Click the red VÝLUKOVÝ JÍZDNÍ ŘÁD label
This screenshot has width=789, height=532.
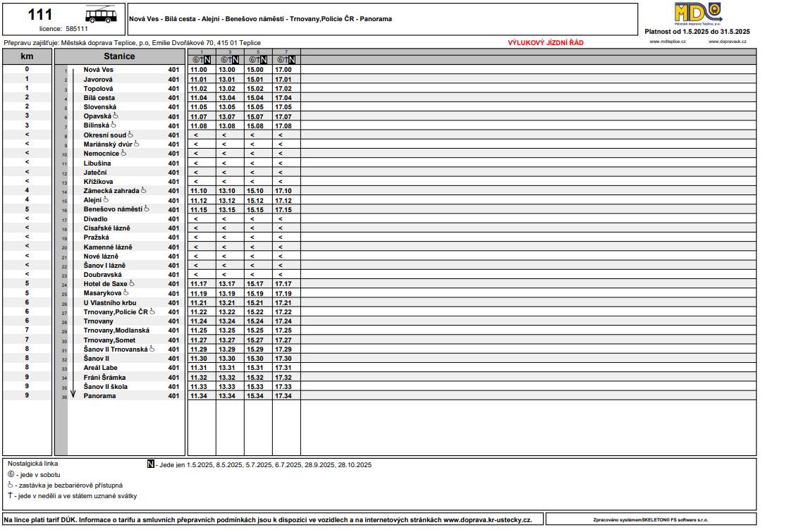(545, 43)
